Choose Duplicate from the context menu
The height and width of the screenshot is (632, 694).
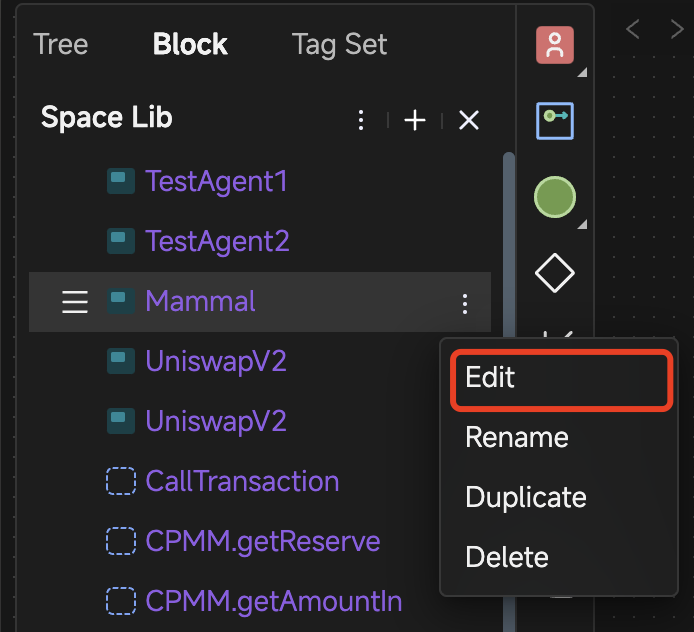526,498
